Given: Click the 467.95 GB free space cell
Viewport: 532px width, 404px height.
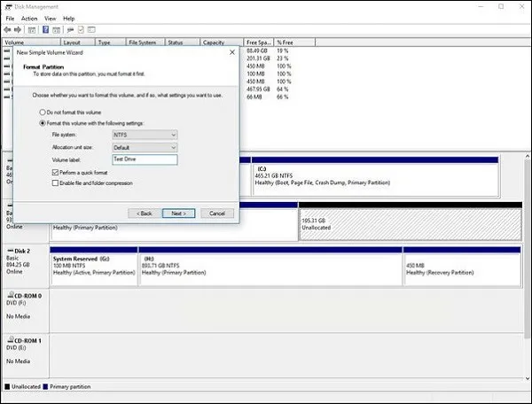Looking at the screenshot, I should point(258,89).
